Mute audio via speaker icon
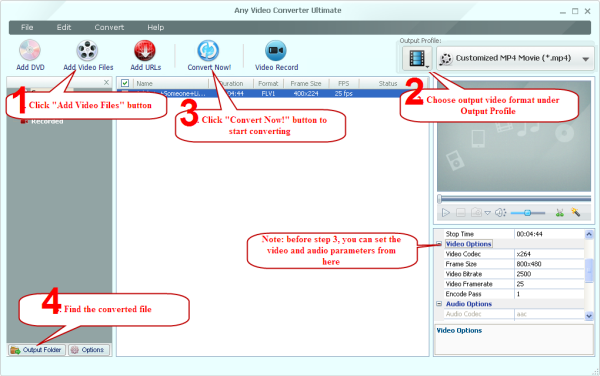Image resolution: width=600 pixels, height=376 pixels. coord(501,213)
